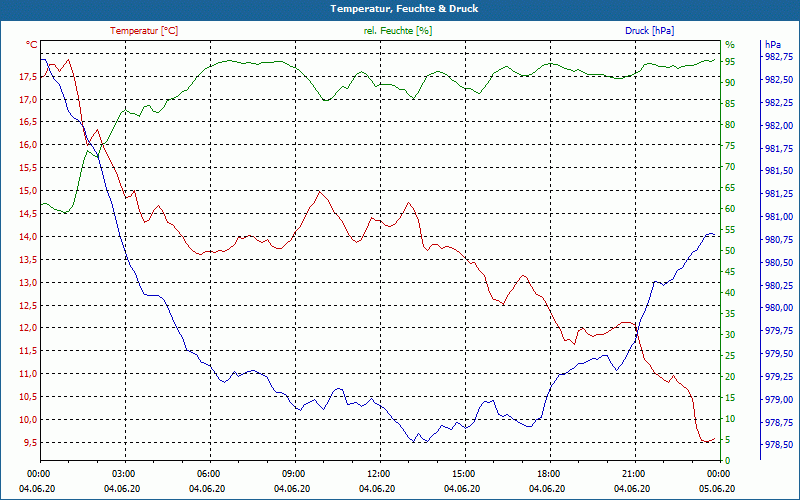Viewport: 800px width, 500px height.
Task: Click the 16,5 temperature axis tick
Action: tap(28, 122)
